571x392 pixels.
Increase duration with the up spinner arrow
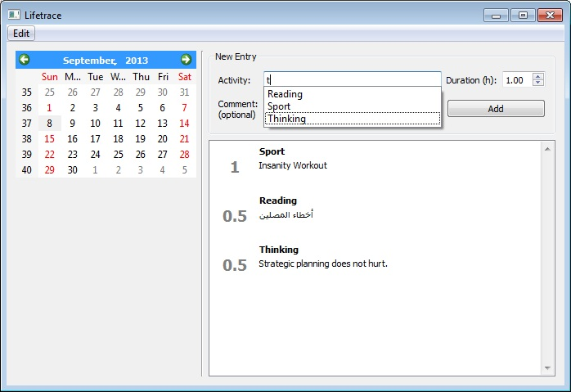pos(537,76)
